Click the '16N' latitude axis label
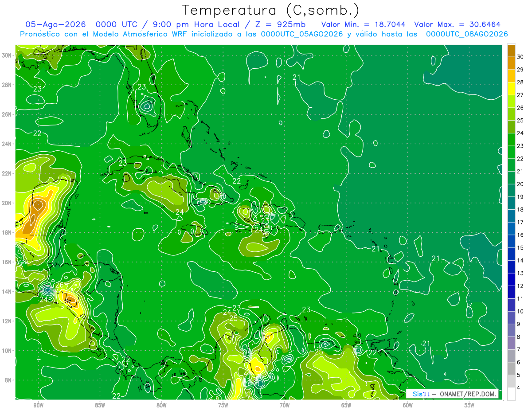 pos(8,262)
